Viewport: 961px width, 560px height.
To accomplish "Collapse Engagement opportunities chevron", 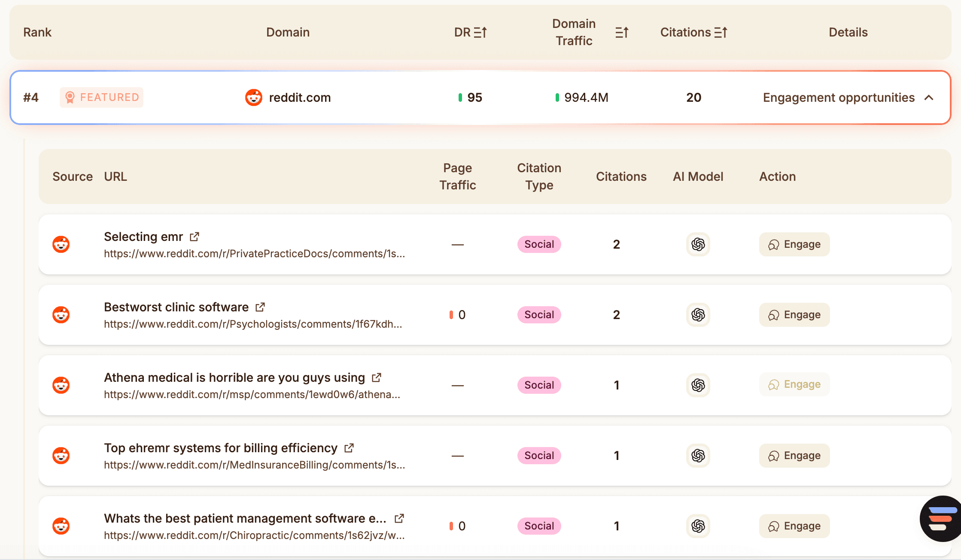I will [x=929, y=98].
